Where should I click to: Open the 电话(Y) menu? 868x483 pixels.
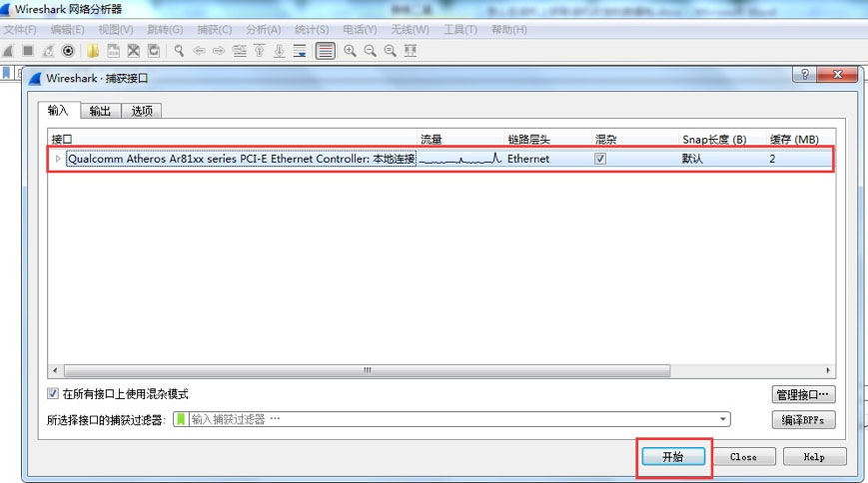click(x=360, y=30)
